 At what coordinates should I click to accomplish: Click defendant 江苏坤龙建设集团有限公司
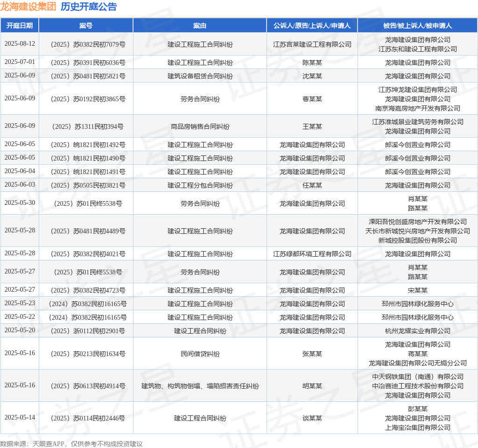[x=418, y=90]
